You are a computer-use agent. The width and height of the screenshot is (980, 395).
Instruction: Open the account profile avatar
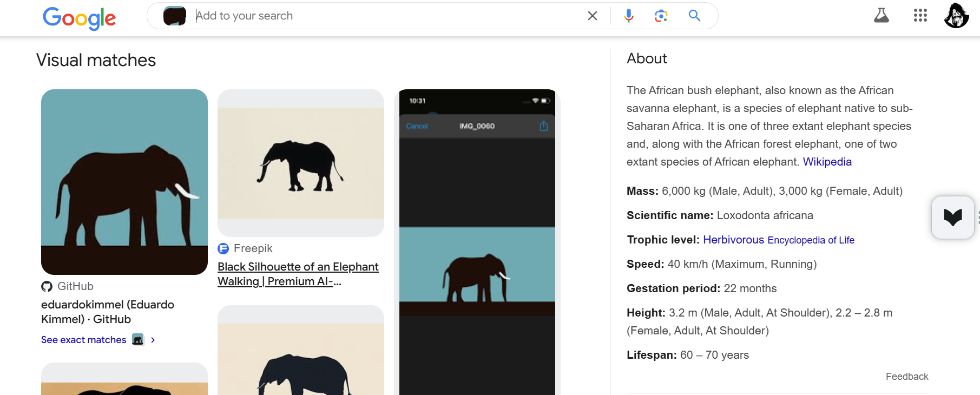pos(957,15)
